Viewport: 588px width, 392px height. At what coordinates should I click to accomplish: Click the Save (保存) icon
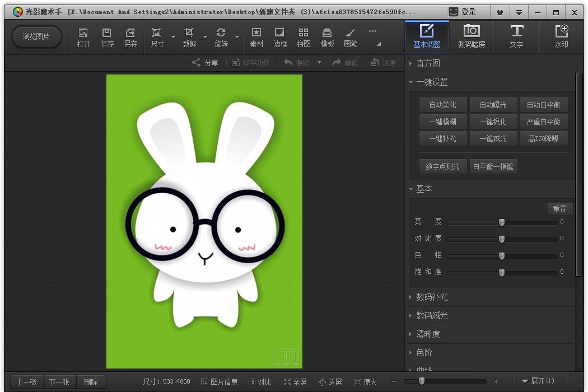(x=107, y=37)
